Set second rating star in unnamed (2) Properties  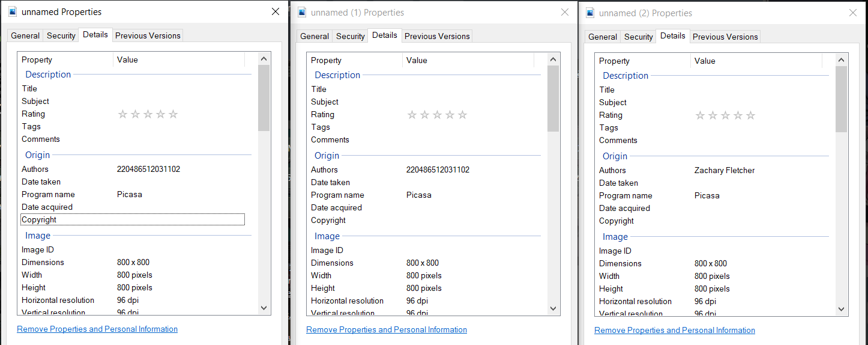coord(713,115)
